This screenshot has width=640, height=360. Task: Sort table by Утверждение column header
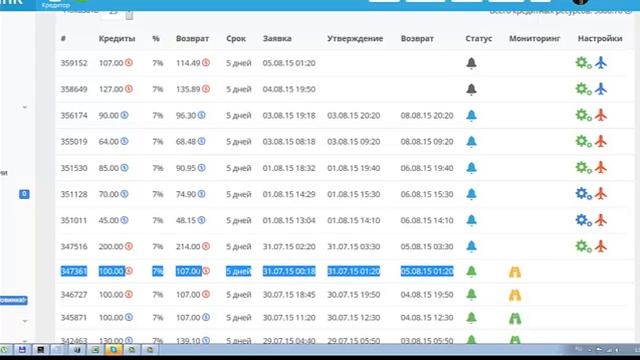coord(355,38)
